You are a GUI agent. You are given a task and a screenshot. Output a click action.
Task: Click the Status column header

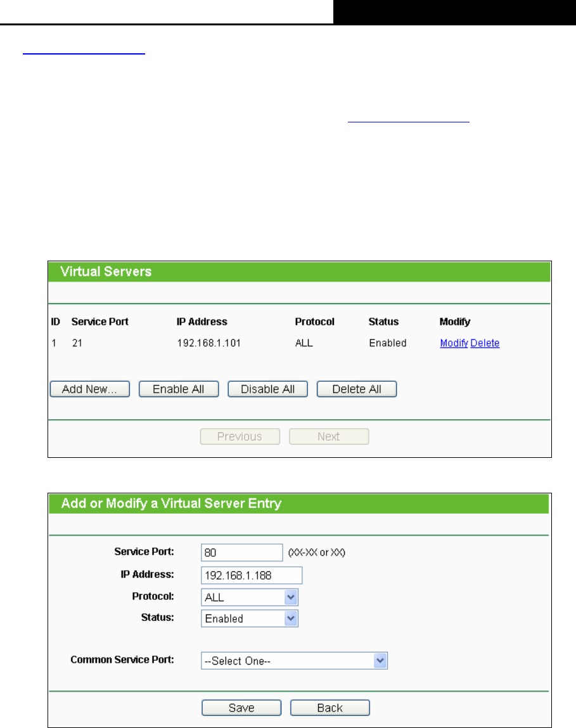click(383, 322)
